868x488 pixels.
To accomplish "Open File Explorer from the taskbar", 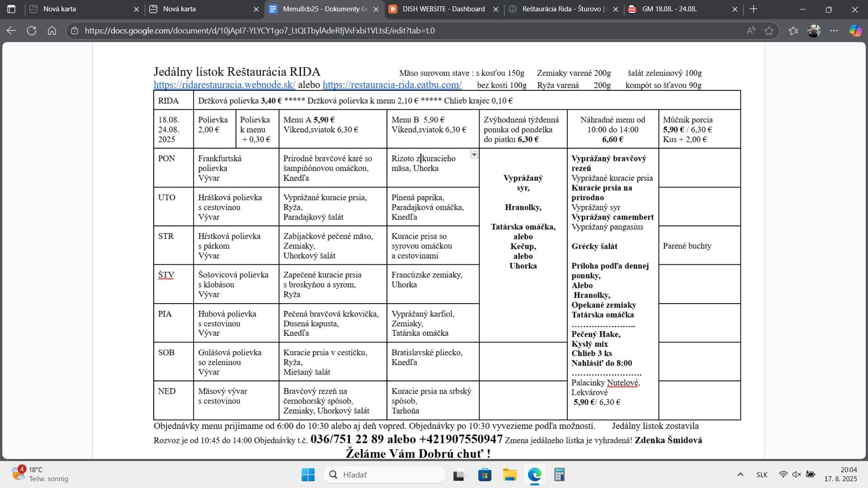I will point(509,475).
